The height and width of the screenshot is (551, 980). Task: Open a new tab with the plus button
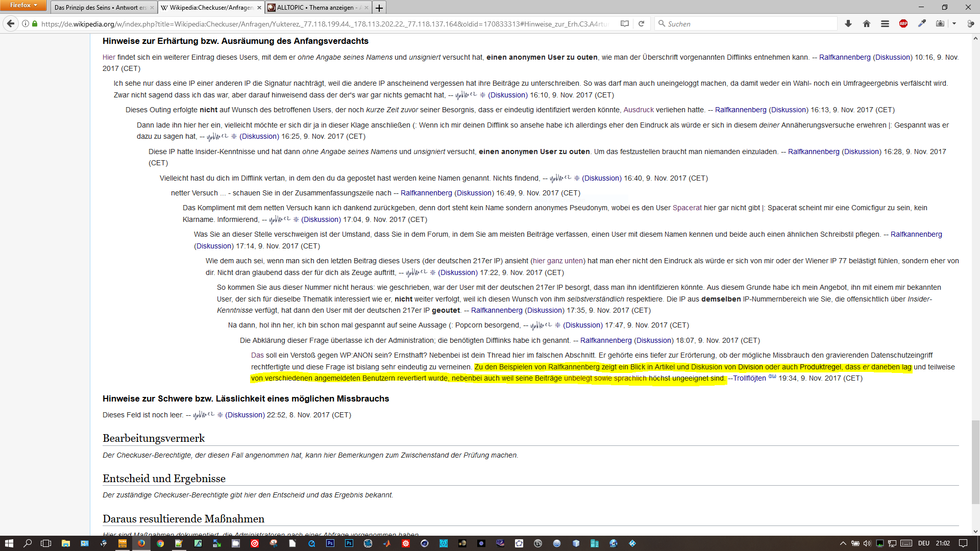pos(379,8)
